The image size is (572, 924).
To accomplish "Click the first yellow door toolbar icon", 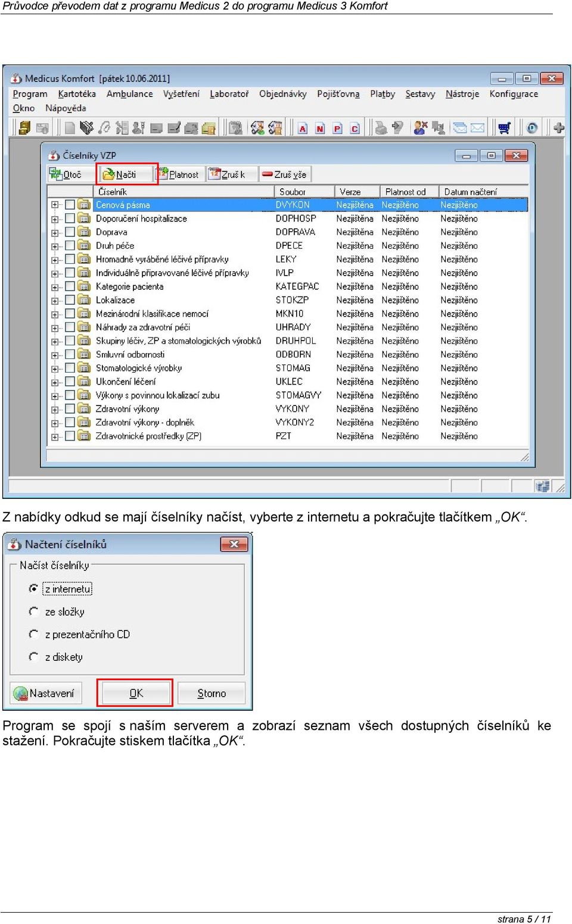I will [24, 128].
